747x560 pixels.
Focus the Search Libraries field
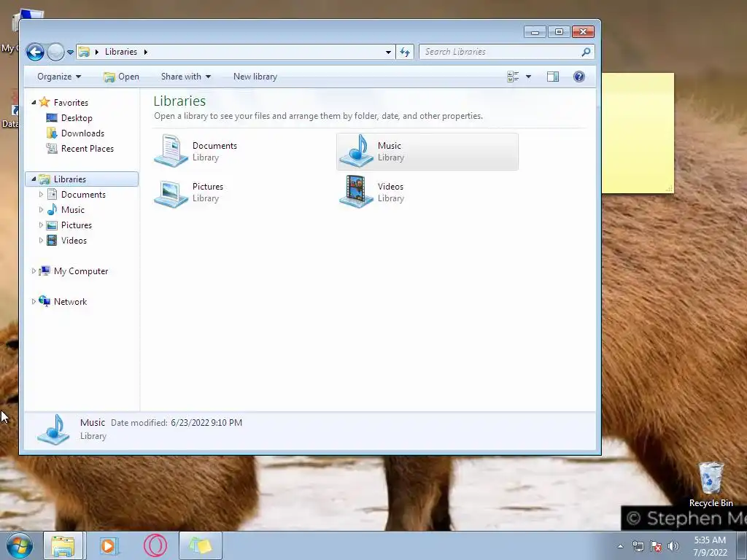(x=500, y=52)
